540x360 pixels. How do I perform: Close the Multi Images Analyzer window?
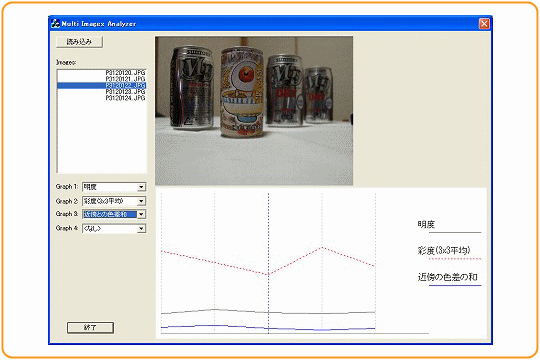484,23
